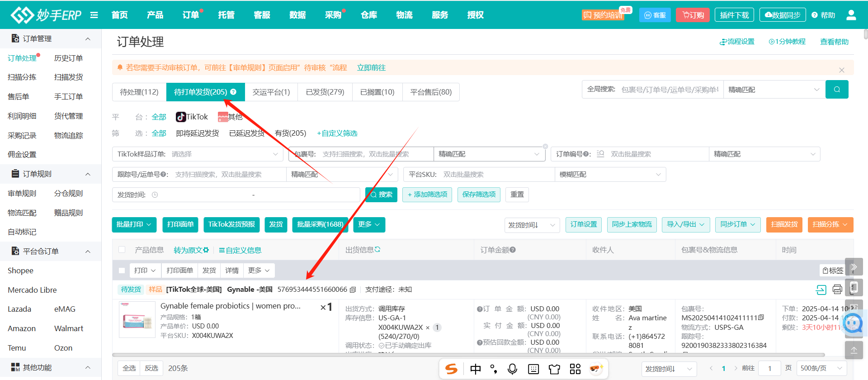The width and height of the screenshot is (868, 380).
Task: Click the back-to-top arrow button
Action: click(x=854, y=350)
